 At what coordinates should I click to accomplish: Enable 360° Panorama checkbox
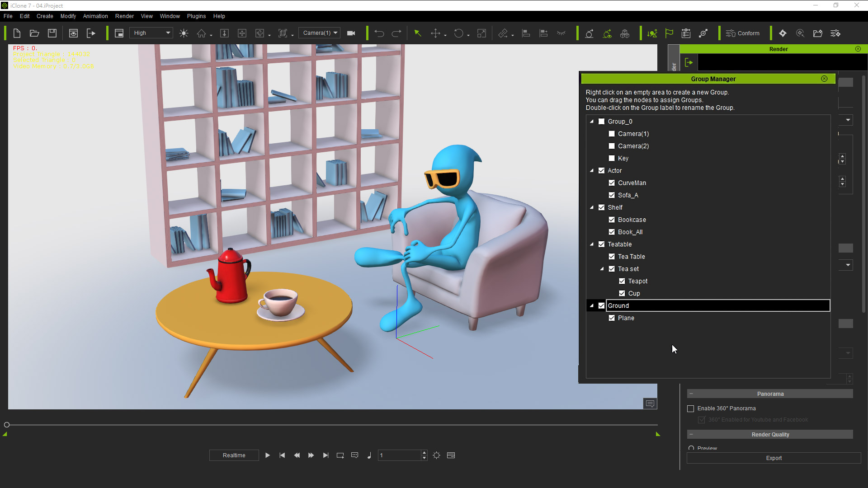(690, 408)
